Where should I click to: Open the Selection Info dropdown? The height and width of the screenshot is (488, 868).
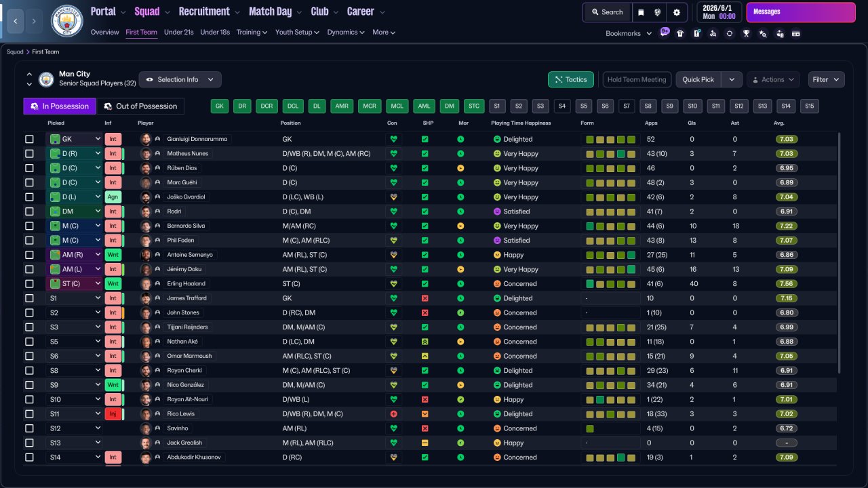pos(180,79)
